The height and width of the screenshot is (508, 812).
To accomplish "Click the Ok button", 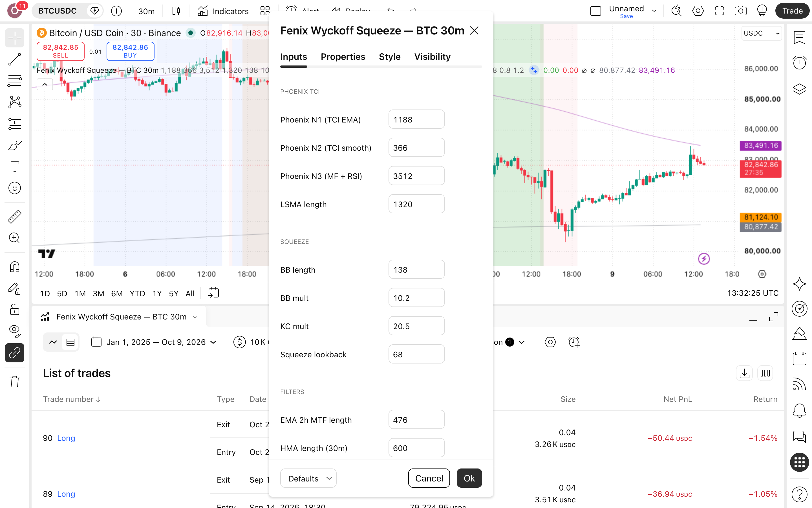I will pyautogui.click(x=469, y=478).
